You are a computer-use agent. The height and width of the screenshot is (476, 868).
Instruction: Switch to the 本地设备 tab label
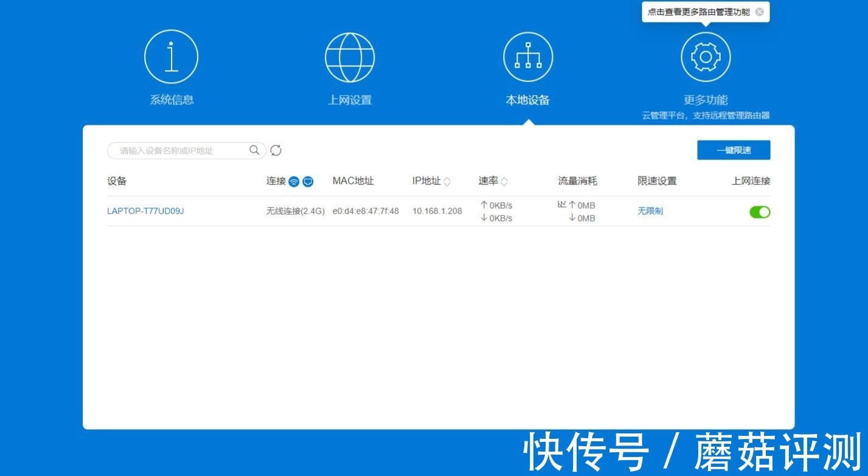tap(528, 100)
